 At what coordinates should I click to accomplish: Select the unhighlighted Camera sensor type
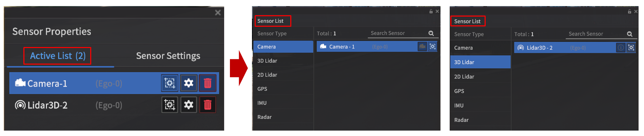tap(463, 48)
